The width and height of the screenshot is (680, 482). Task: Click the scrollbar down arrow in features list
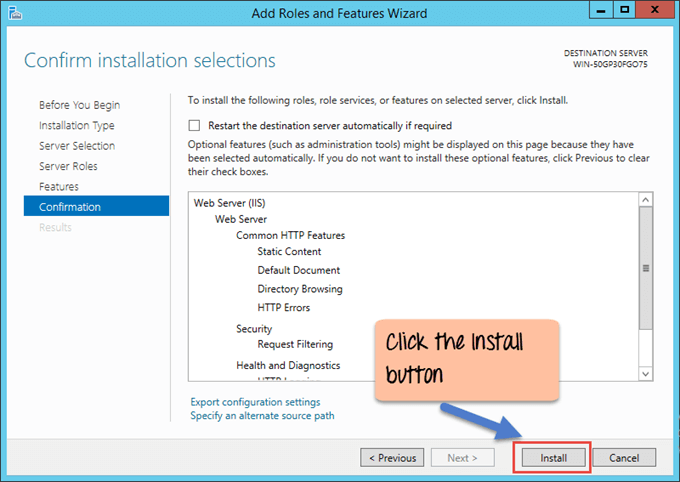click(646, 373)
